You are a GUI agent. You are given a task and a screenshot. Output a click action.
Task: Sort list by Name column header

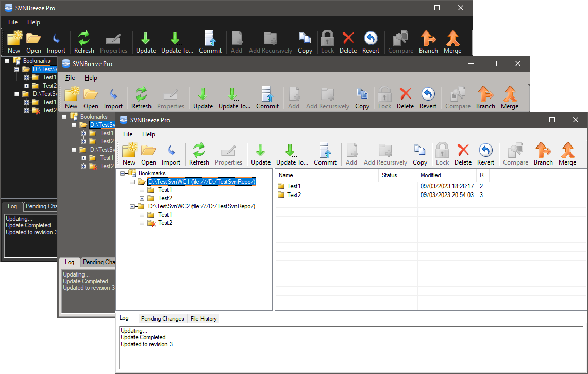[x=327, y=175]
